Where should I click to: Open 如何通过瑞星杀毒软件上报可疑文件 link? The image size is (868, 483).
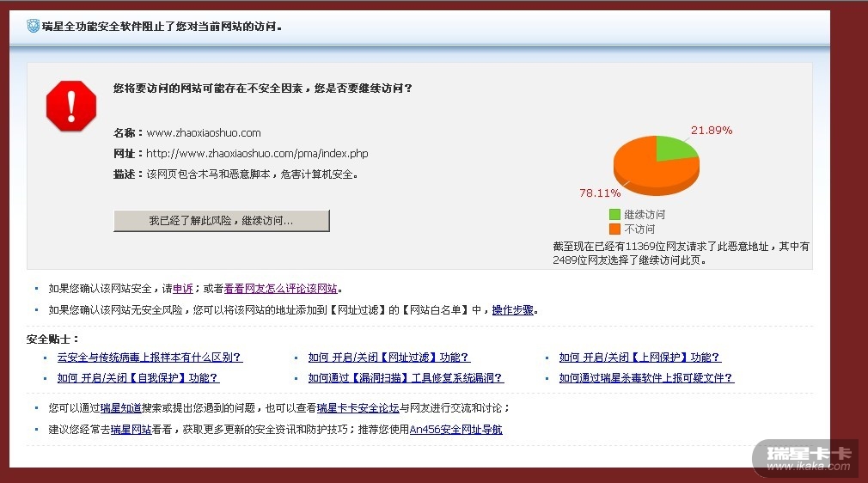pyautogui.click(x=646, y=378)
